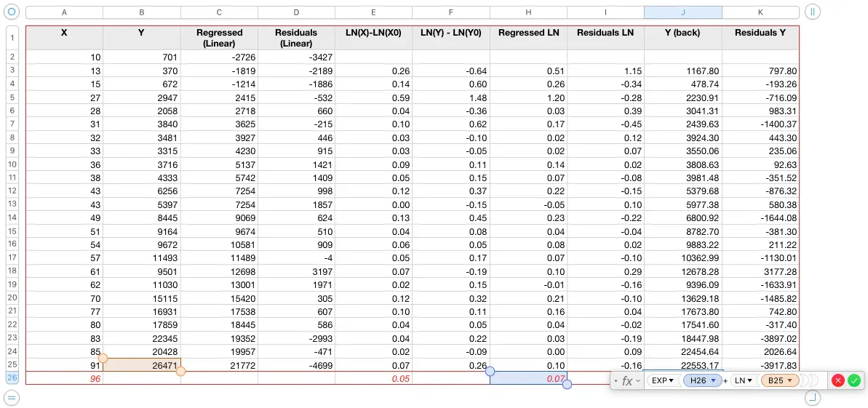Click the add-column handle beside column K
The image size is (868, 408).
point(812,12)
